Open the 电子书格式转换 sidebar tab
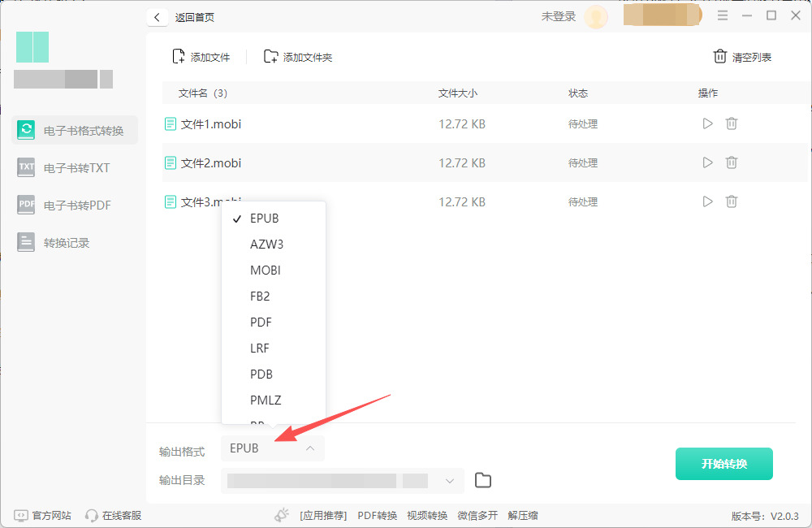Screen dimensions: 812x528 (x=75, y=130)
